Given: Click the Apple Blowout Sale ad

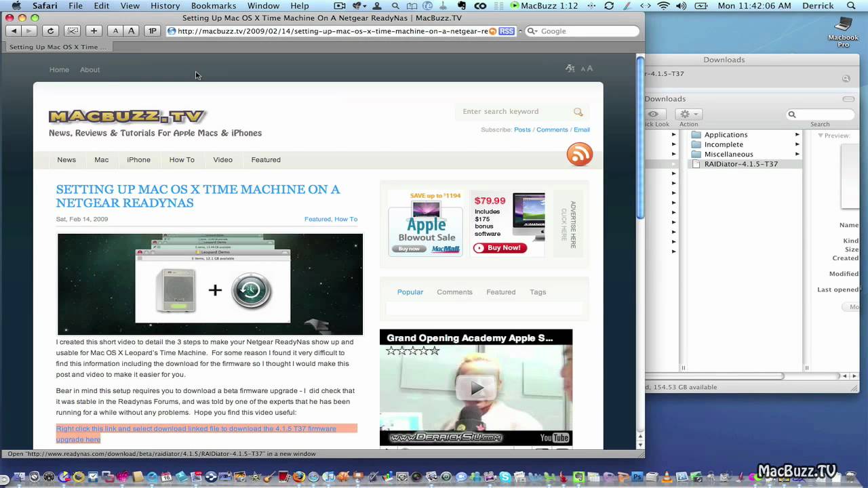Looking at the screenshot, I should [427, 225].
